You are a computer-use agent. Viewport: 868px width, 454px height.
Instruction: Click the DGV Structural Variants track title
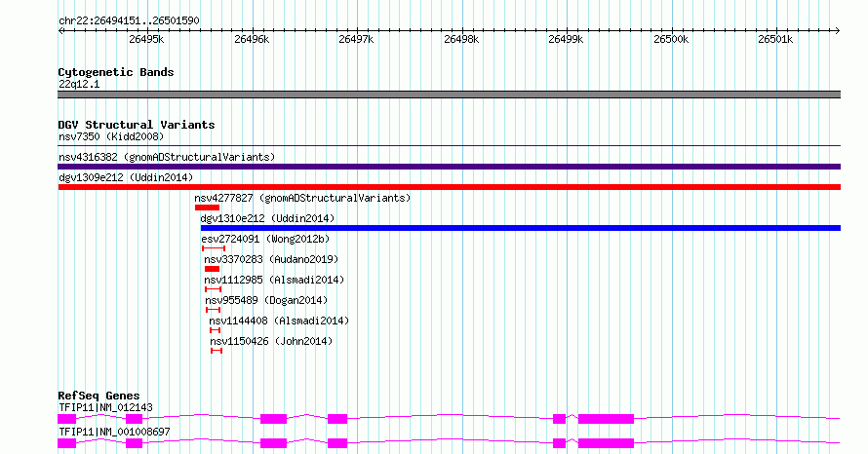[137, 125]
